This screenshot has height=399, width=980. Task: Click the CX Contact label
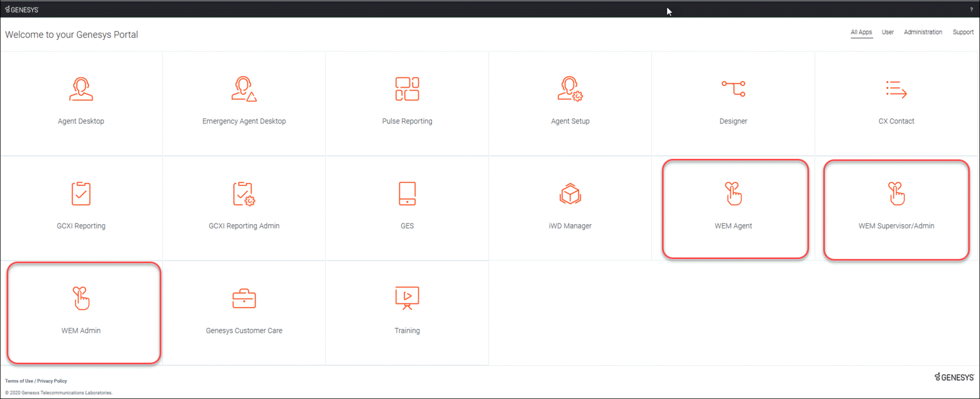(896, 122)
